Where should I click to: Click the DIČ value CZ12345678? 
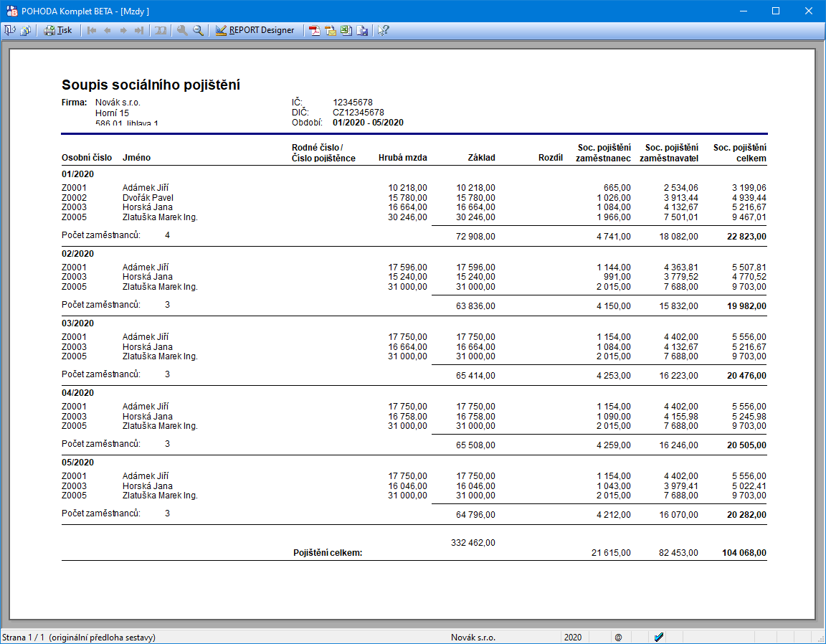[x=359, y=113]
